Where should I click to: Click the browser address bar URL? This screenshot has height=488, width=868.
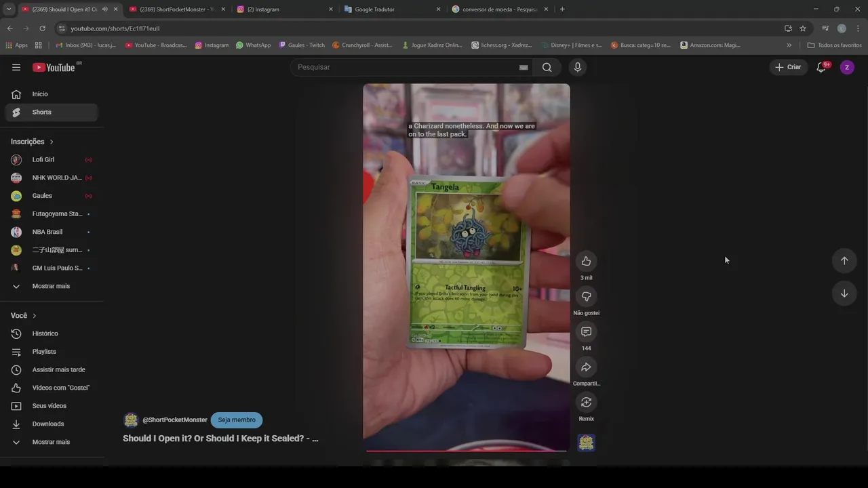pyautogui.click(x=115, y=28)
